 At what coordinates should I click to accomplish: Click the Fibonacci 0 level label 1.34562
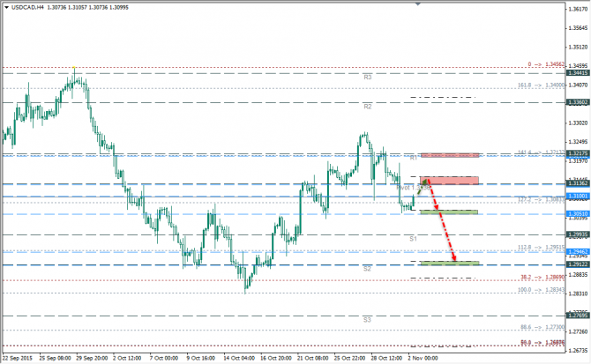coord(546,64)
